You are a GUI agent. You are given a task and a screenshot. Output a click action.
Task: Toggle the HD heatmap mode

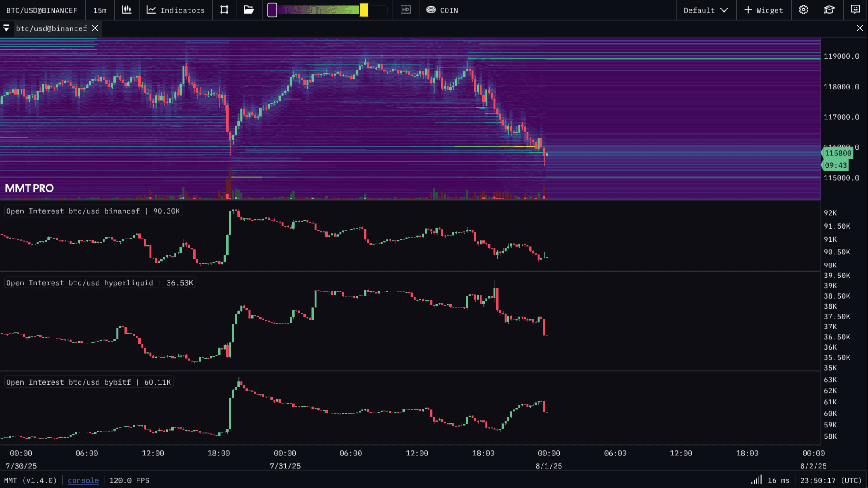[x=406, y=9]
